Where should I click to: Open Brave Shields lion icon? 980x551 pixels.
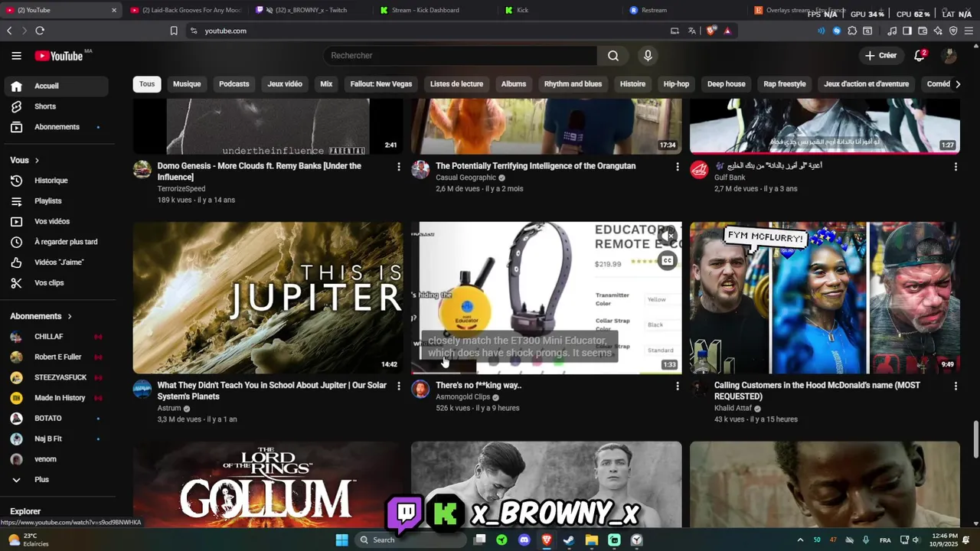pos(710,31)
